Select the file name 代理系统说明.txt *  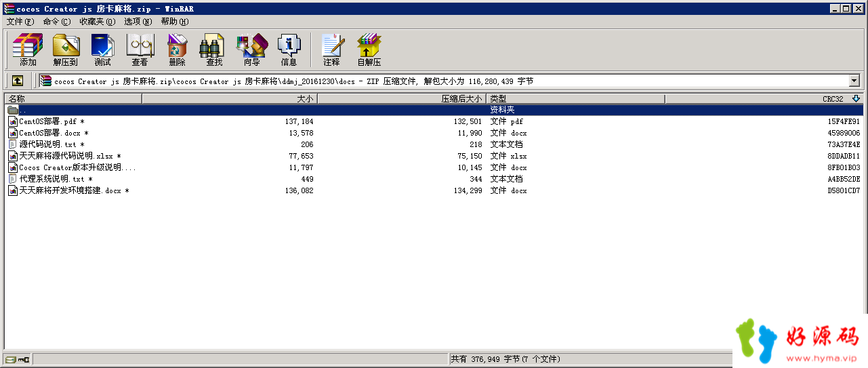pyautogui.click(x=56, y=179)
